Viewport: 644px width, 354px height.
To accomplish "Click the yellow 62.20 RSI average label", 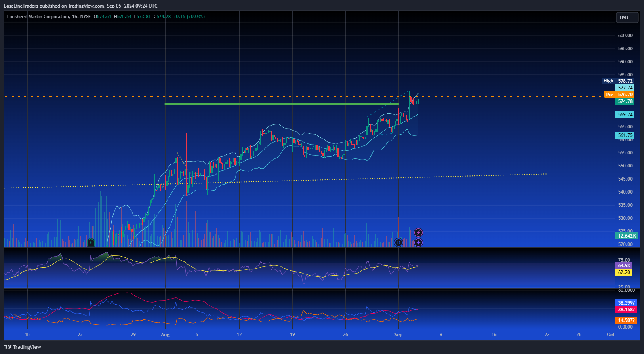I will [624, 272].
